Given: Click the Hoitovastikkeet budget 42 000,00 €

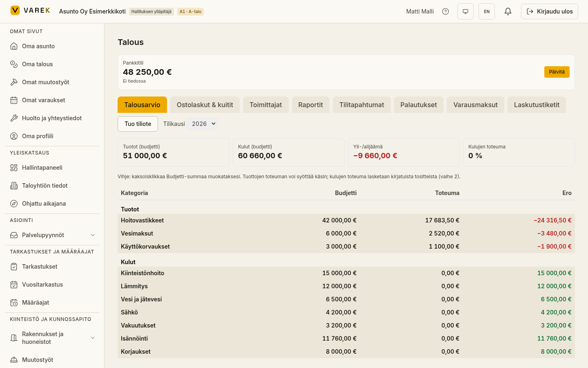Looking at the screenshot, I should click(339, 220).
